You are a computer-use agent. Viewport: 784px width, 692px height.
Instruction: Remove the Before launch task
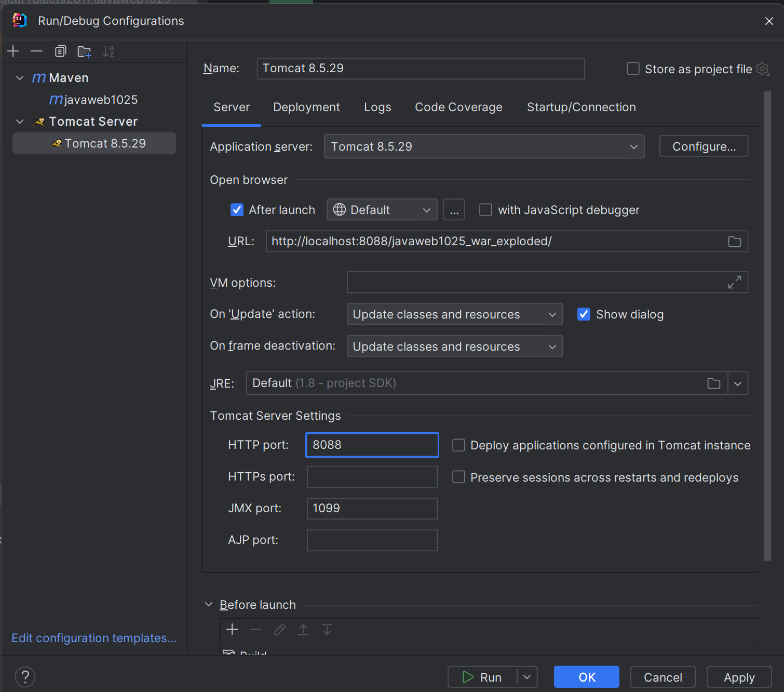[255, 630]
